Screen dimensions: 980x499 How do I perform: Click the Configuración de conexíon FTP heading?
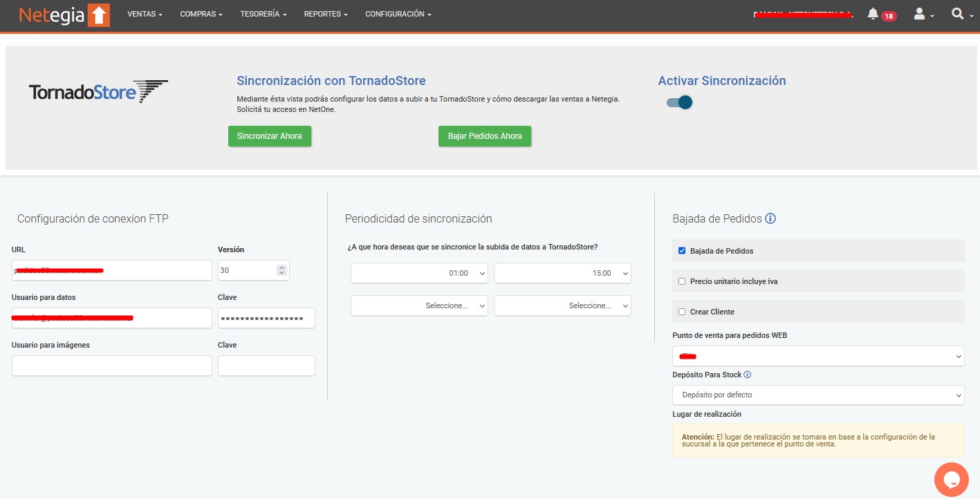[93, 218]
